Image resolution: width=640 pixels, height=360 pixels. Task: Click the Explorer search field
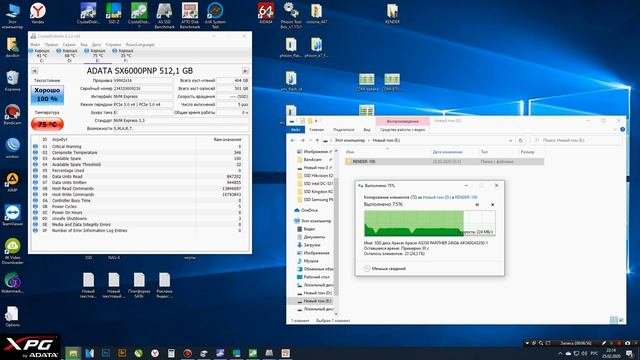pyautogui.click(x=576, y=140)
